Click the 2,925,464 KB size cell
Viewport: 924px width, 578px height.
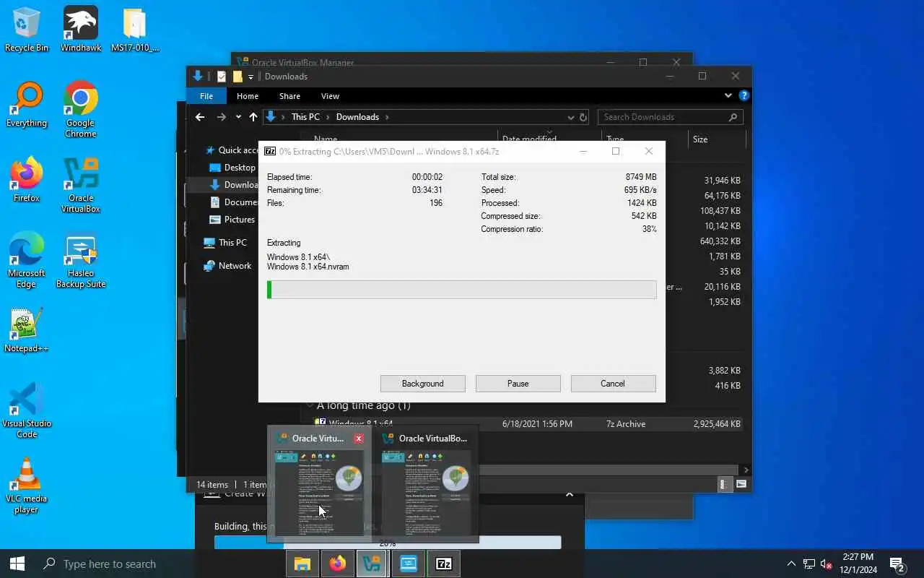coord(717,424)
